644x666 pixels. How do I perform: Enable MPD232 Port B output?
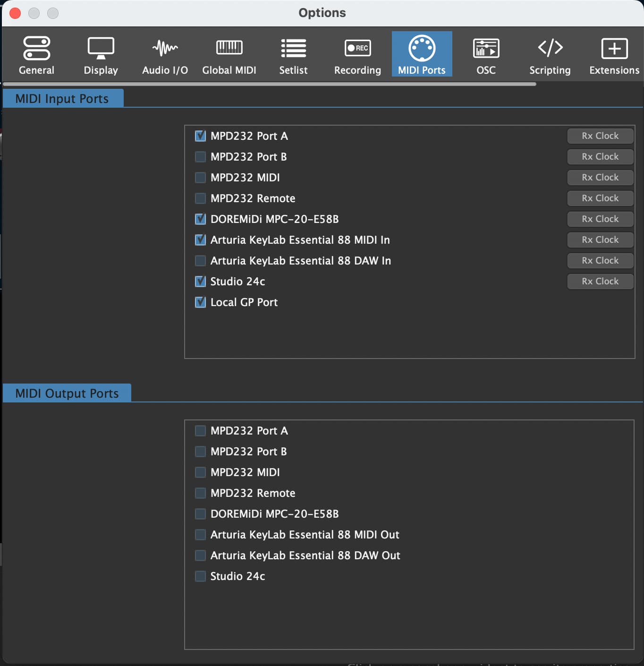[200, 452]
